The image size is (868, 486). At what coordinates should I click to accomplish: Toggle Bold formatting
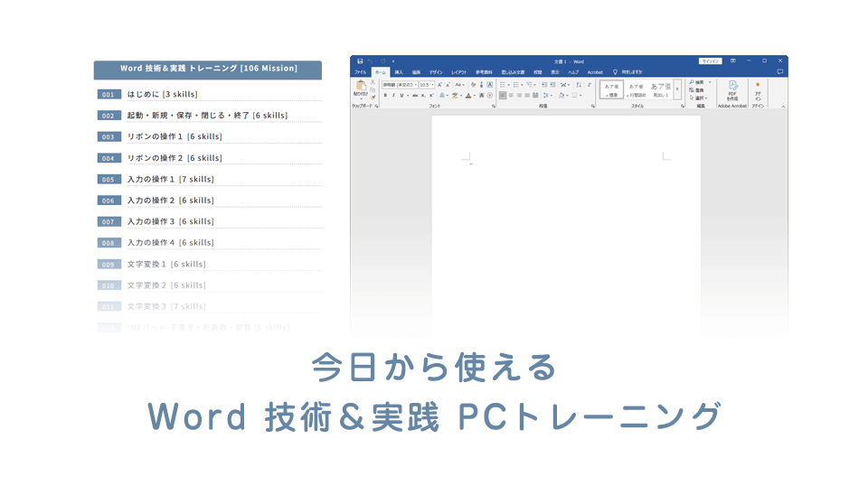(x=385, y=95)
